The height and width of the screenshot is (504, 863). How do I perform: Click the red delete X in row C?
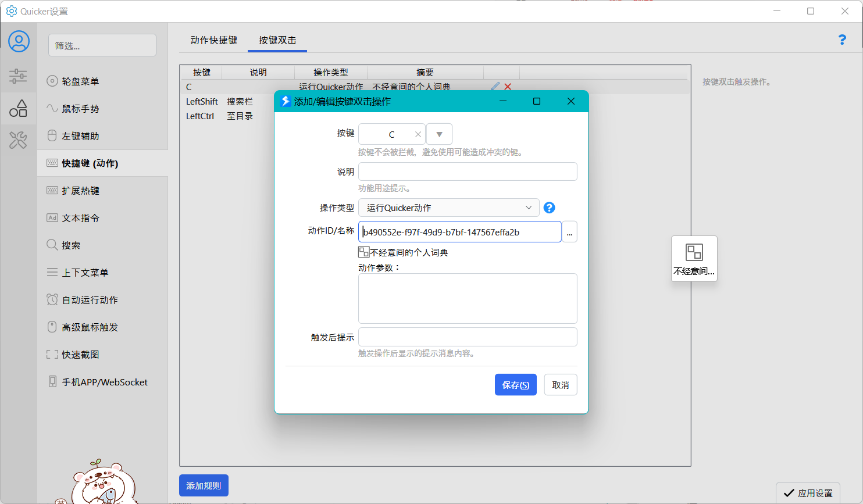pos(508,87)
